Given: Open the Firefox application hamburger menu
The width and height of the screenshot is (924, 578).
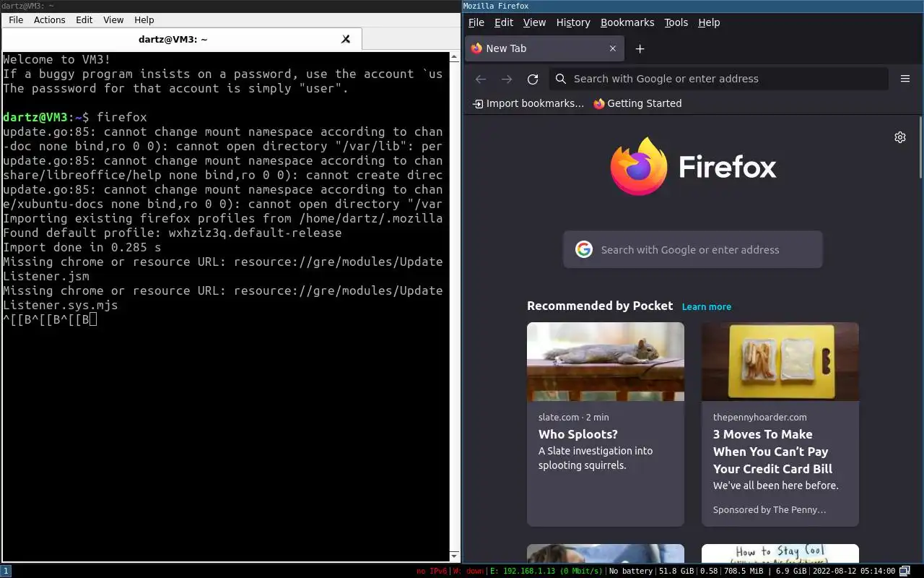Looking at the screenshot, I should (905, 79).
